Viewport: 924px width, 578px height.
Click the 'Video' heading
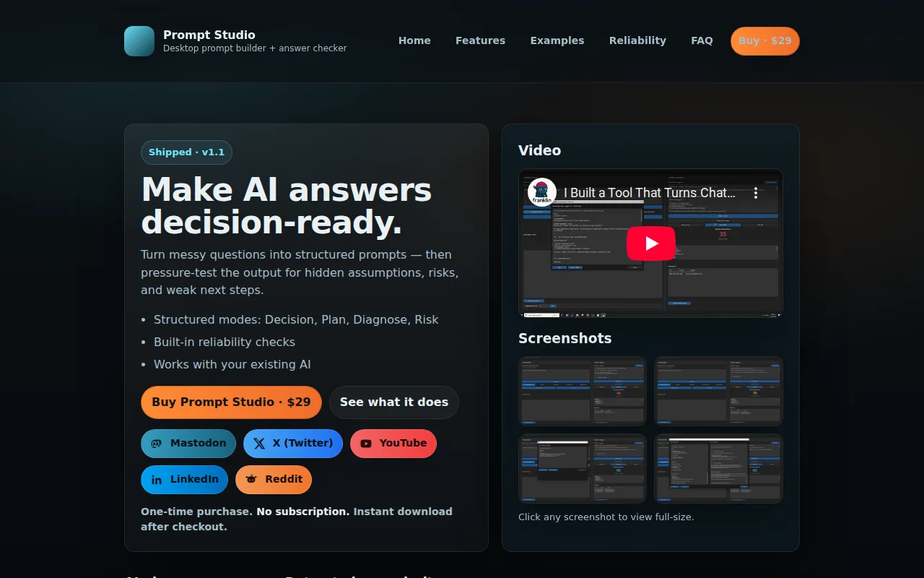tap(539, 150)
